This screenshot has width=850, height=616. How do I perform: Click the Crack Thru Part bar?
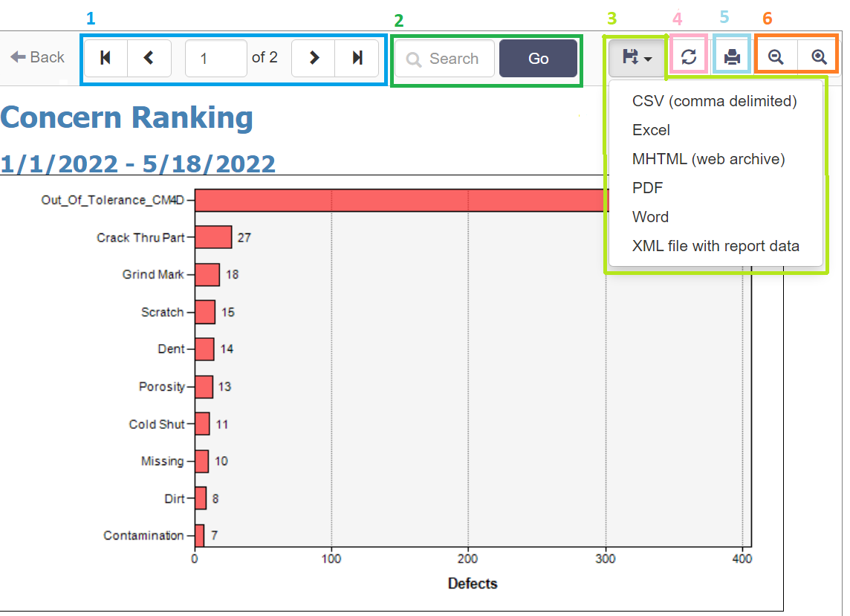(213, 238)
